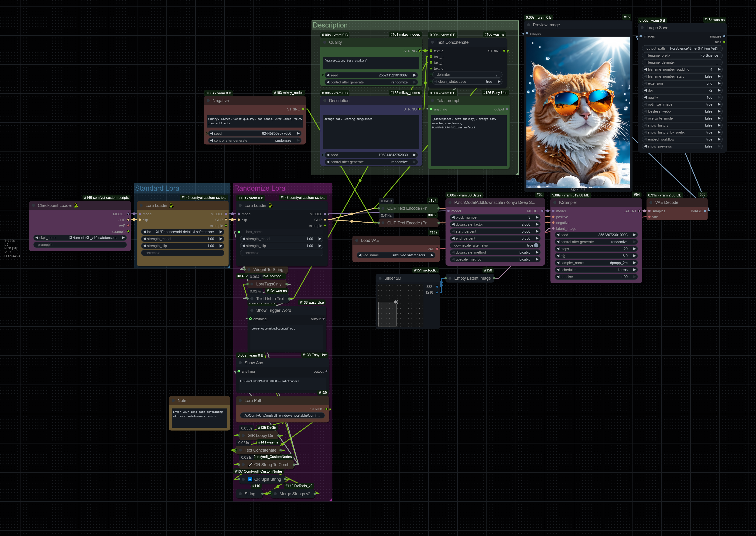Click the cat preview image thumbnail
Screen dimensions: 756x536
coord(578,112)
